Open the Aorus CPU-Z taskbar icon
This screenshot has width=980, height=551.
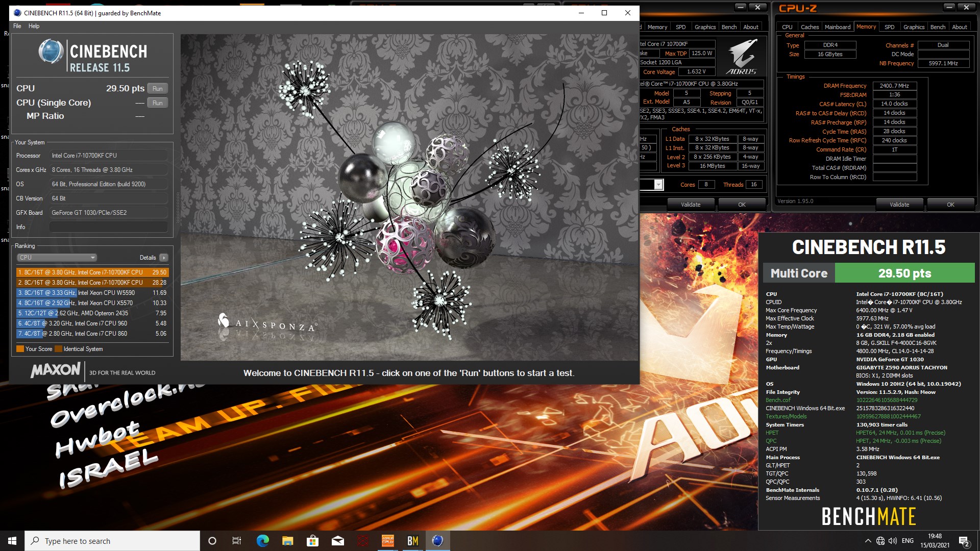(x=388, y=541)
